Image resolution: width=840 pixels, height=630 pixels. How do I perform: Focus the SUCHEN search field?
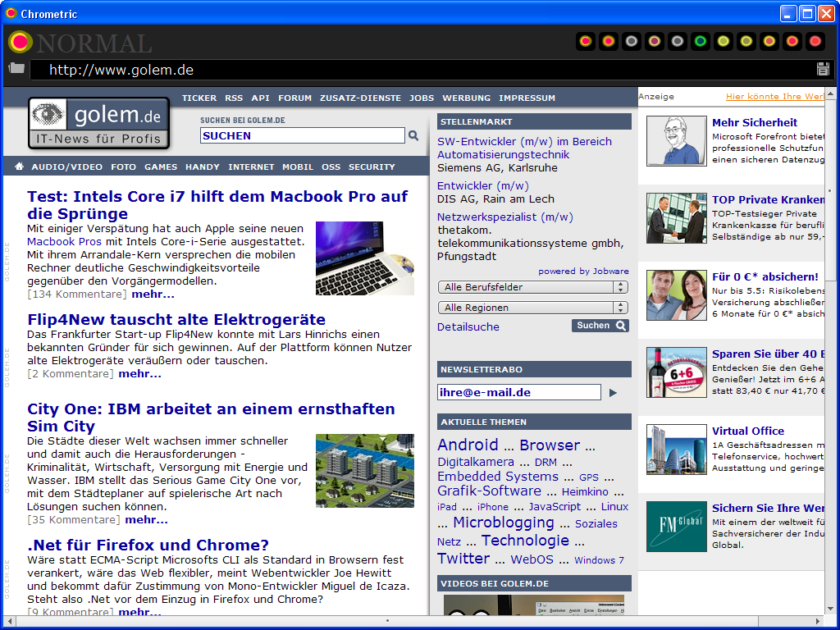[303, 135]
